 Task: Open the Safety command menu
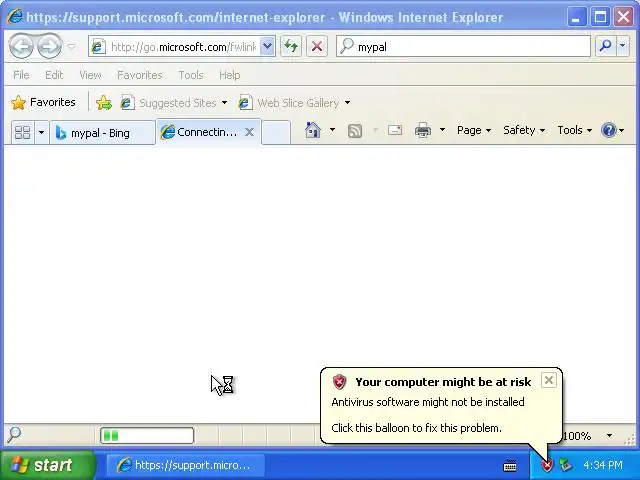[x=524, y=130]
